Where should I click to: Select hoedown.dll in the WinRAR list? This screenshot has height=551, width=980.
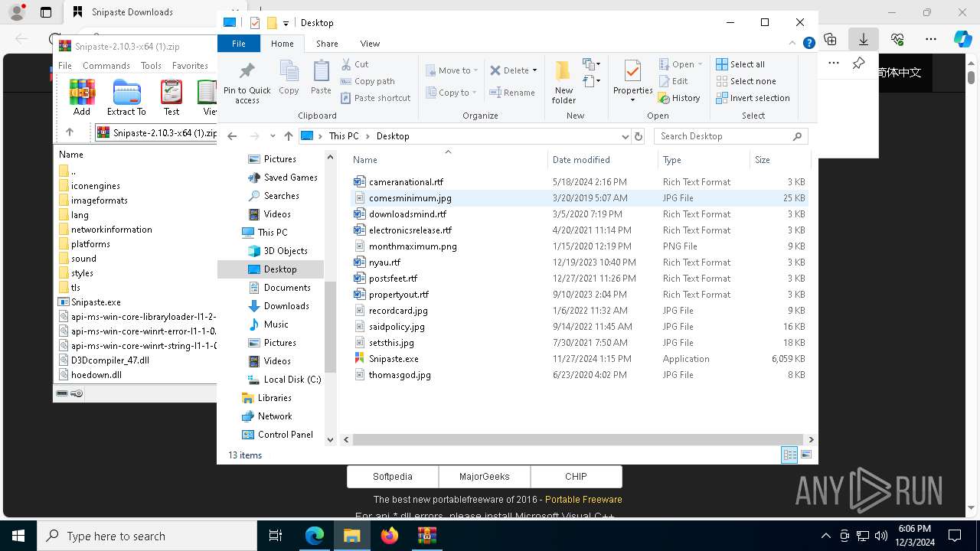point(96,375)
